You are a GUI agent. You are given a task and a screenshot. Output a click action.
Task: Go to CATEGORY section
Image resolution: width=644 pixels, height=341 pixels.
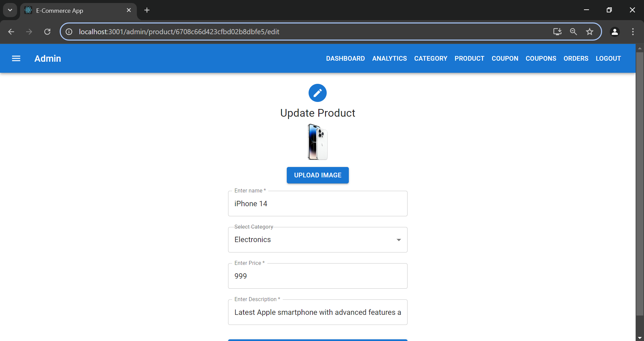click(431, 58)
